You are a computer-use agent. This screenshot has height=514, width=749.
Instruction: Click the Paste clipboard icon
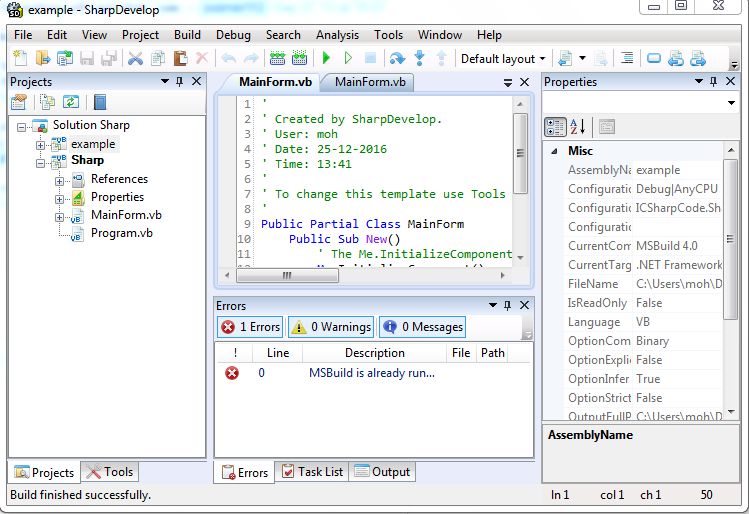180,58
